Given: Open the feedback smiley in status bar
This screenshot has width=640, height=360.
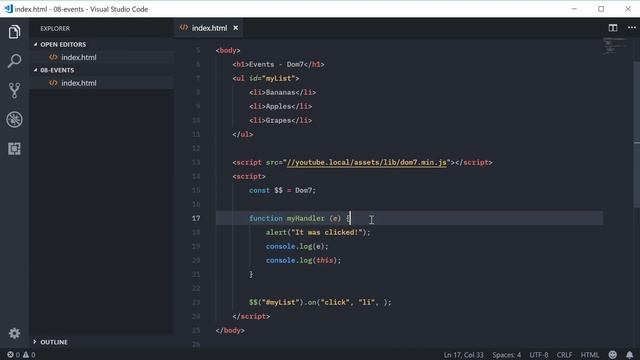Looking at the screenshot, I should pyautogui.click(x=612, y=355).
